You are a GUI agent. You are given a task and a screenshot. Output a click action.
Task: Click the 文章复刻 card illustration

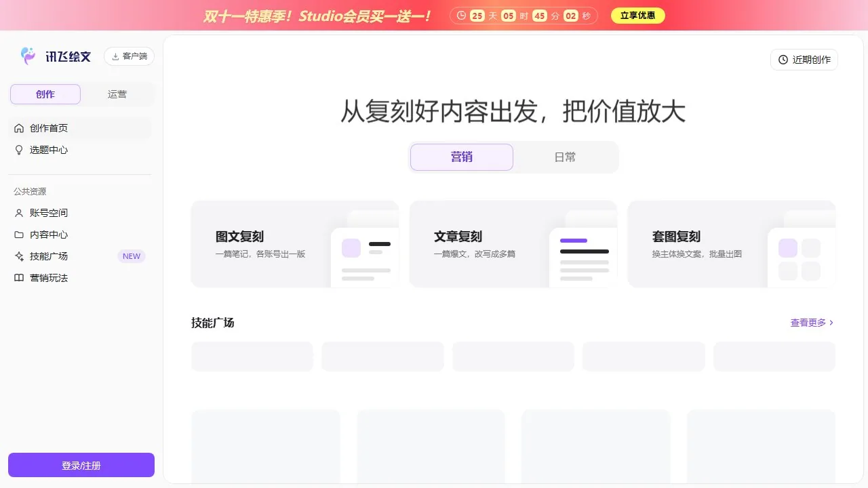click(583, 249)
